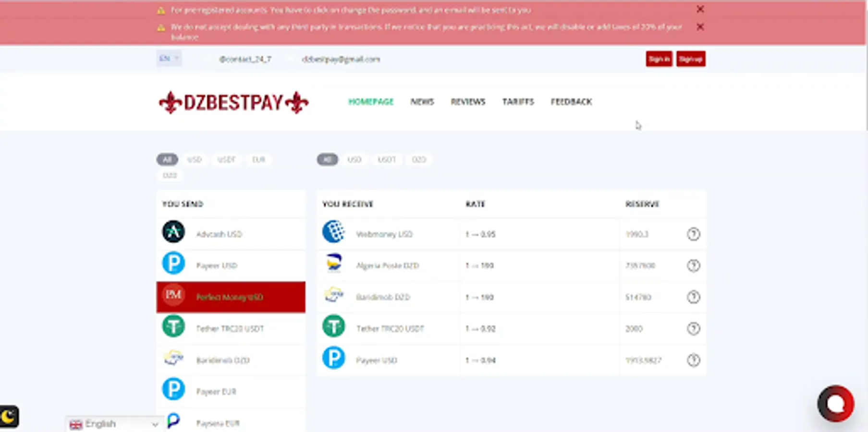The height and width of the screenshot is (432, 868).
Task: Dismiss the pre-registered accounts warning banner
Action: [x=700, y=9]
